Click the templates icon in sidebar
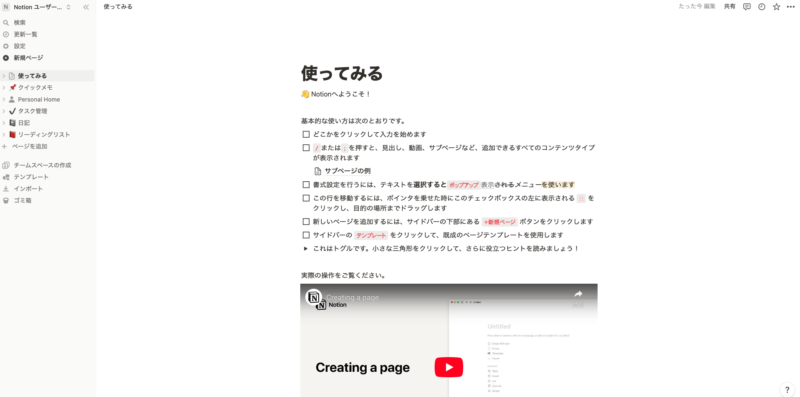800x397 pixels. click(x=6, y=177)
